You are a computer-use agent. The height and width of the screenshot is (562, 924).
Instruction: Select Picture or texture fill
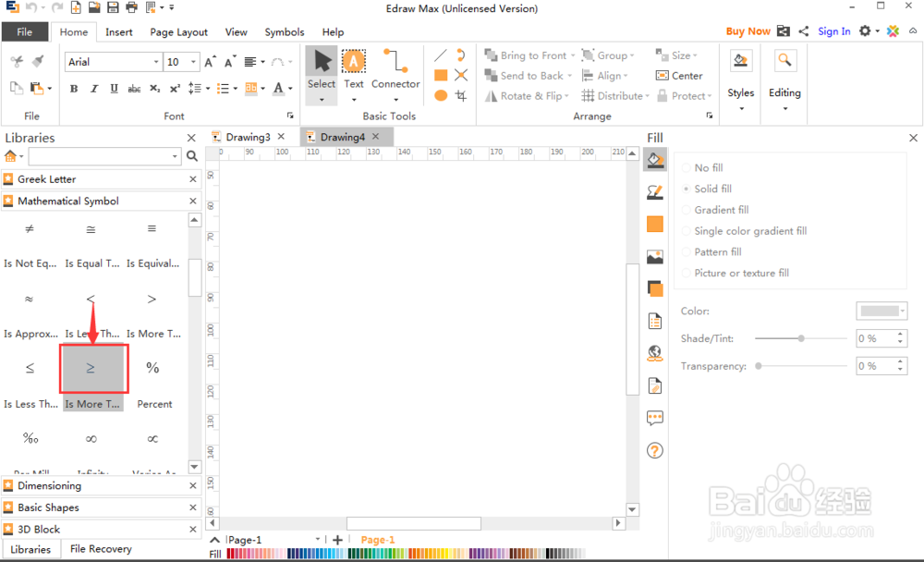pos(735,273)
